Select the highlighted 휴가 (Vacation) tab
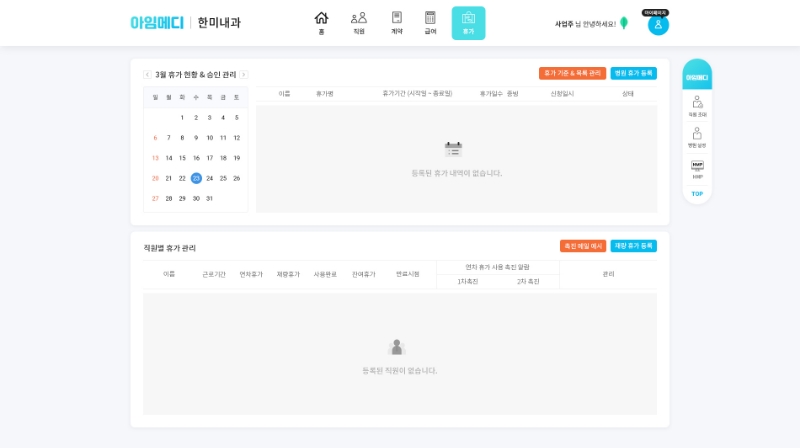800x448 pixels. coord(468,23)
